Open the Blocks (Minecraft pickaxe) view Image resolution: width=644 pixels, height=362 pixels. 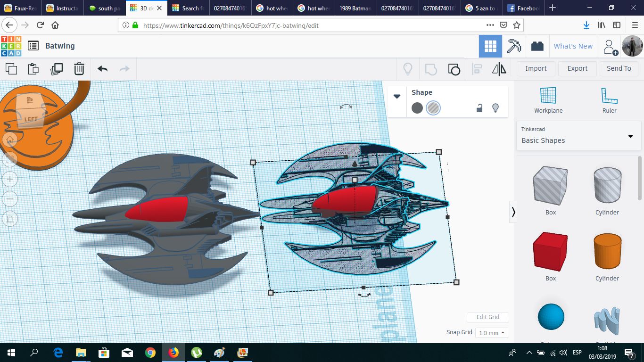click(x=513, y=46)
